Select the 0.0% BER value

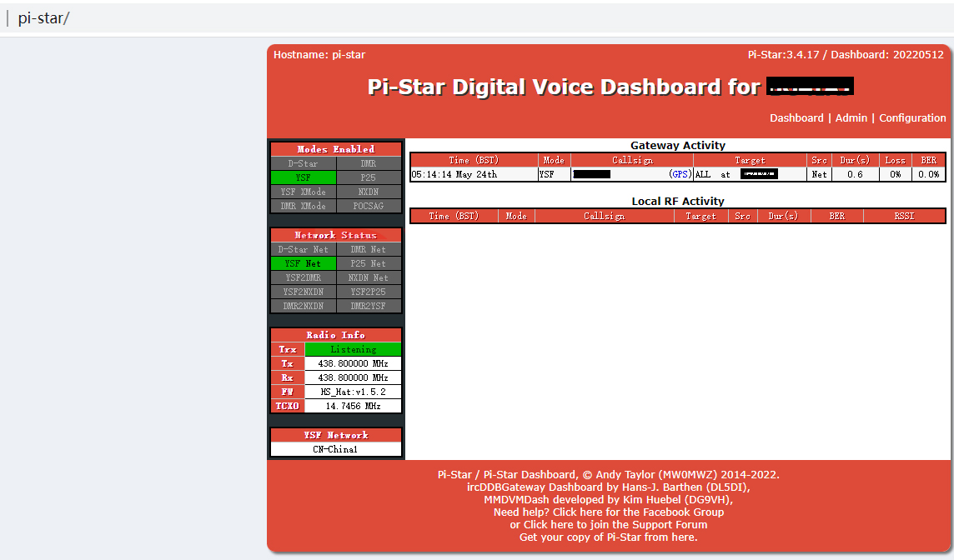pos(928,174)
